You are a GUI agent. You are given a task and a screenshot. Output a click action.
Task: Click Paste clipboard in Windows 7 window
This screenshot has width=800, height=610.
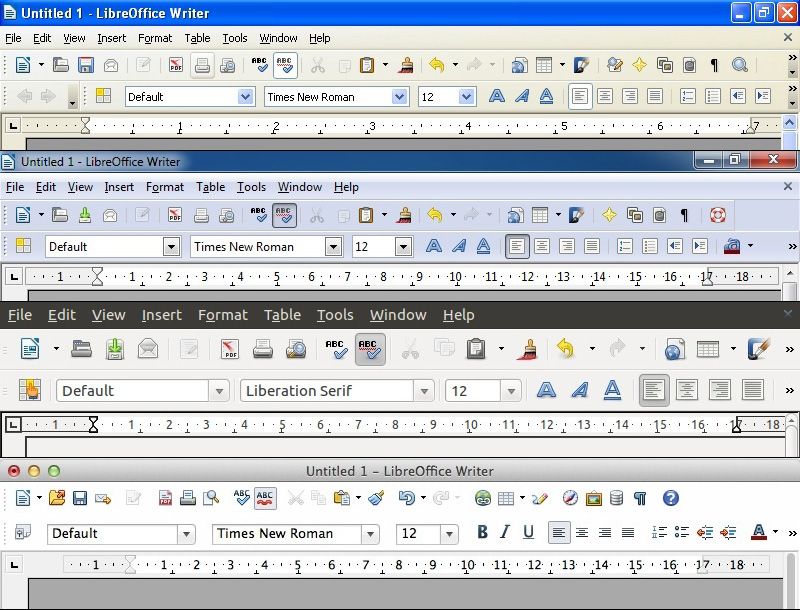click(366, 215)
